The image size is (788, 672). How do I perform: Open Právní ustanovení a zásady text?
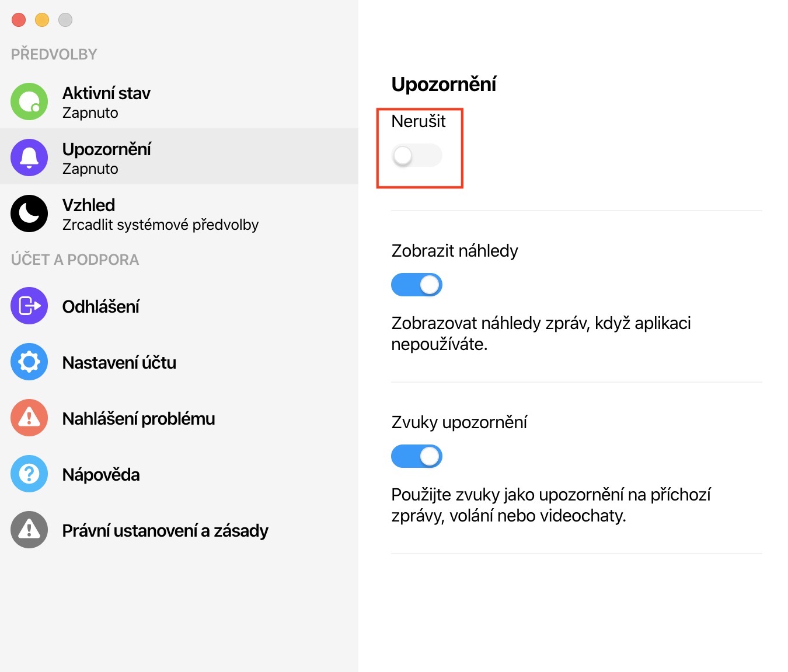tap(165, 531)
